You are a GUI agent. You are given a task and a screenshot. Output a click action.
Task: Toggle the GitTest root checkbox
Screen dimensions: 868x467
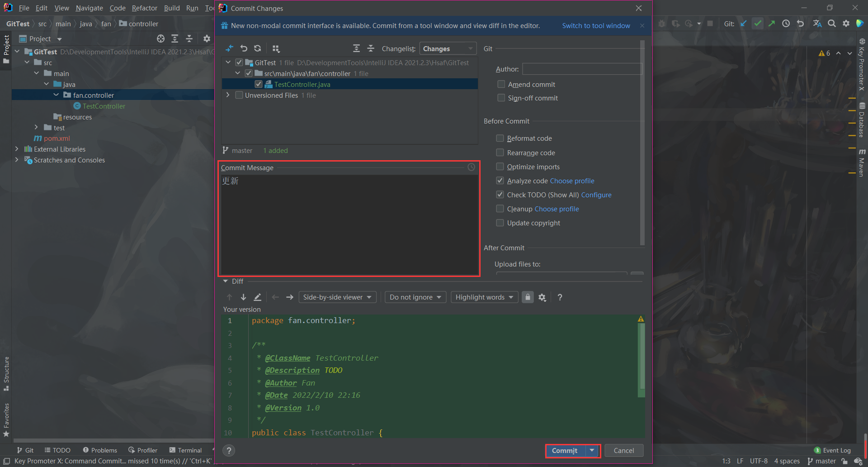coord(239,62)
